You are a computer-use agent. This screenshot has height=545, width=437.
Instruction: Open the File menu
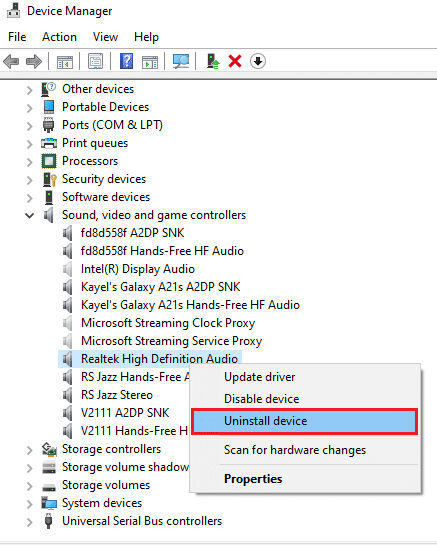[17, 37]
